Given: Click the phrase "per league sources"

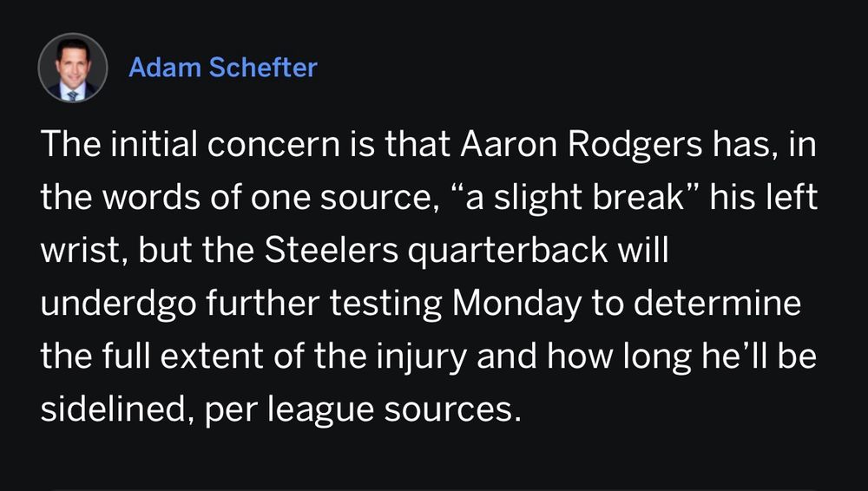Looking at the screenshot, I should tap(363, 411).
